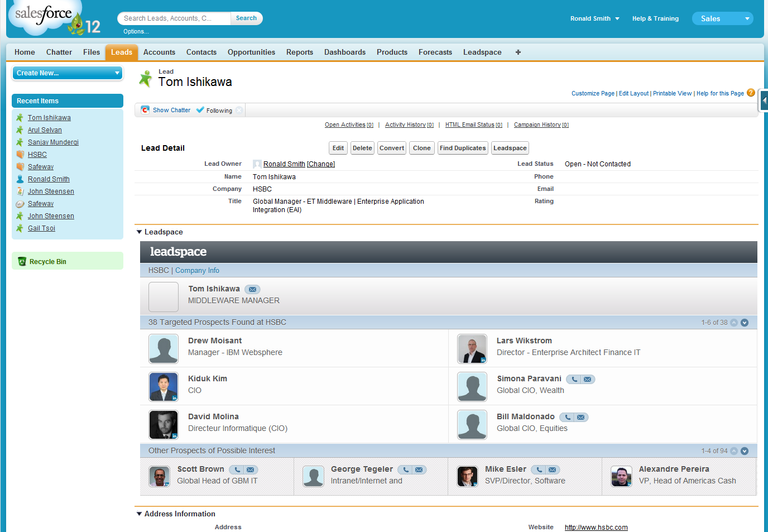Viewport: 768px width, 532px height.
Task: Click the Convert button
Action: [x=392, y=148]
